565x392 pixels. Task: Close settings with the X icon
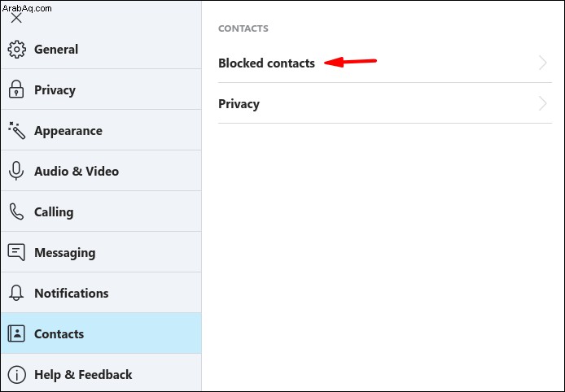(16, 18)
